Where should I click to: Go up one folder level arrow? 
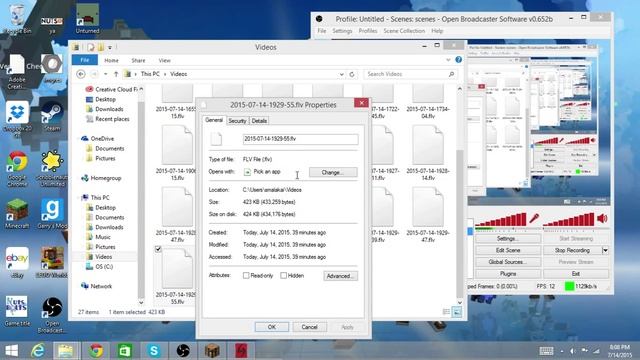click(x=116, y=74)
